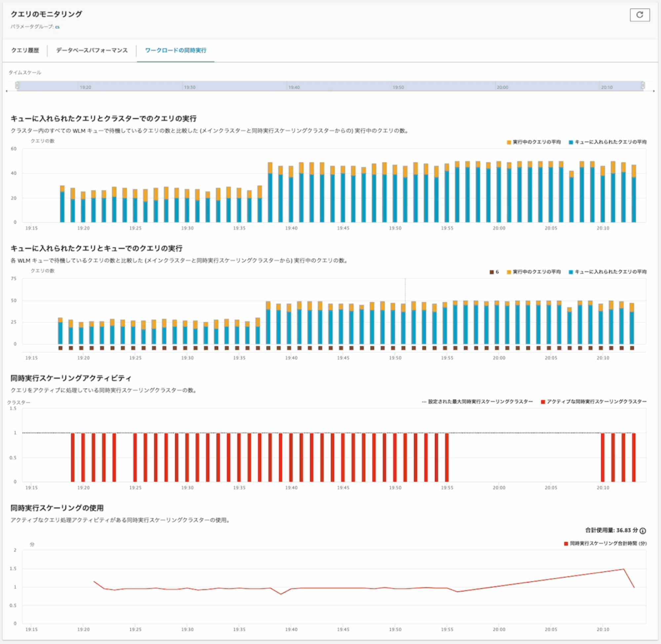
Task: Click the refresh icon button
Action: coord(639,15)
